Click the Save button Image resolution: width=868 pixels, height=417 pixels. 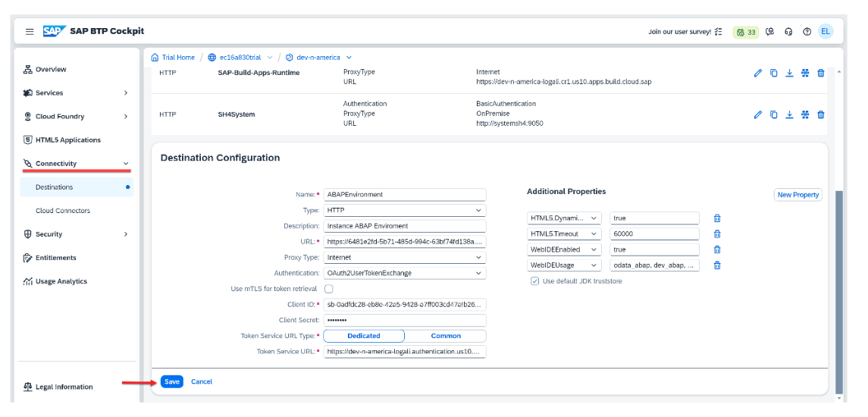pos(171,381)
